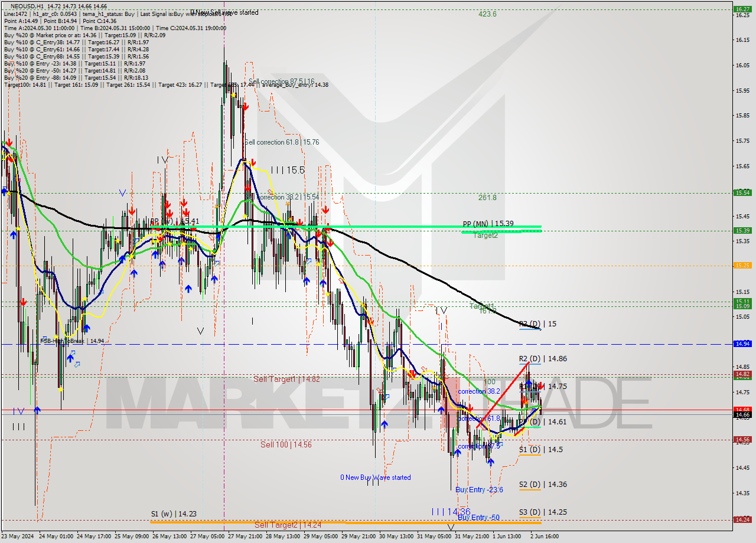This screenshot has width=756, height=543.
Task: Click the green 16.27 price tag on the axis
Action: pyautogui.click(x=742, y=9)
